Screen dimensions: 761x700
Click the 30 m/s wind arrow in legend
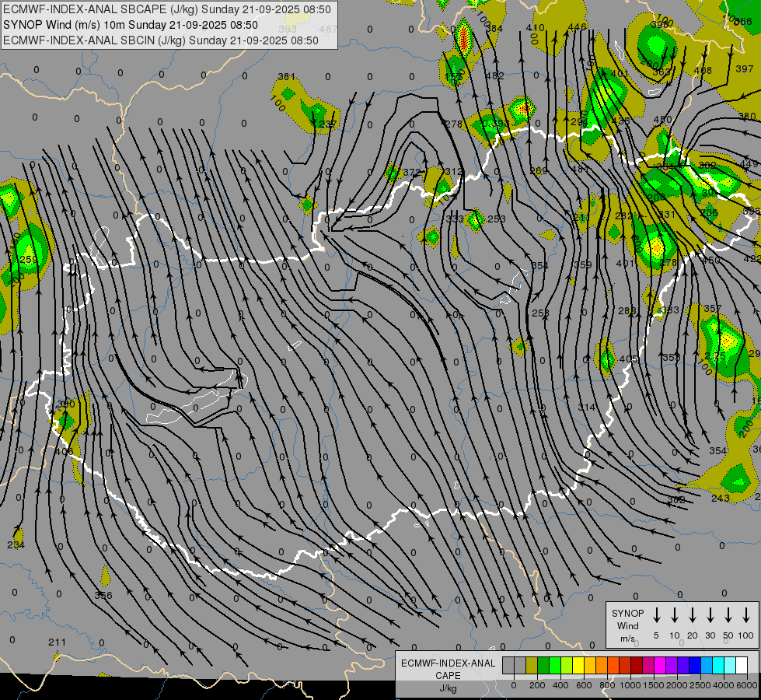[710, 615]
